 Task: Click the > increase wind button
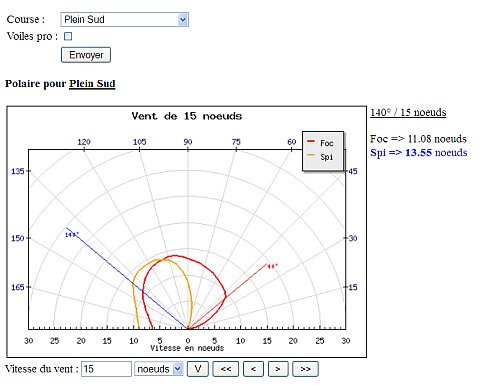click(278, 369)
